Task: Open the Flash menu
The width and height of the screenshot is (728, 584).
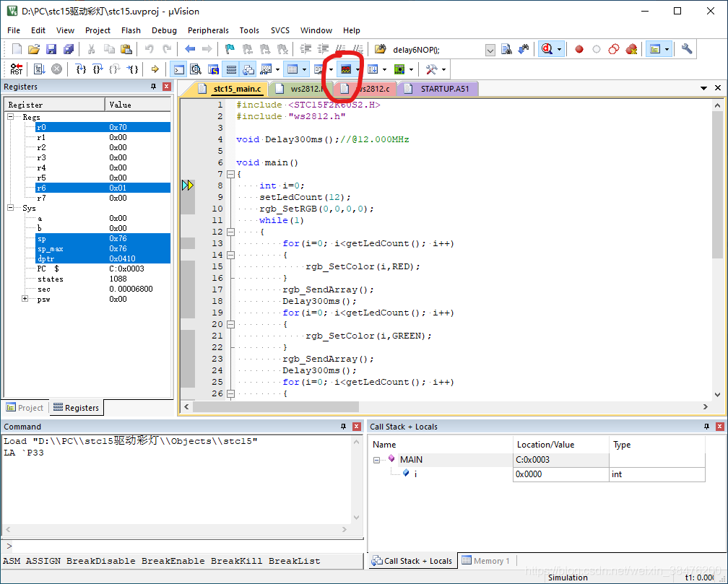Action: click(x=131, y=30)
